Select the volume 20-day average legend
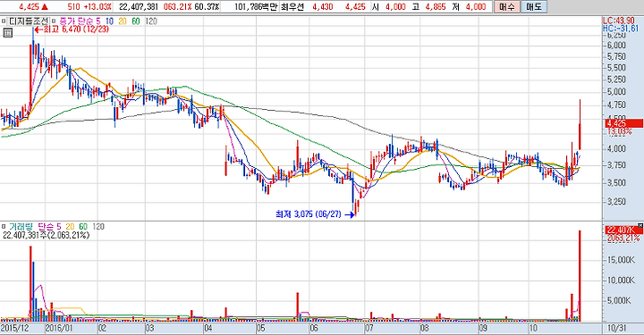 tap(70, 226)
